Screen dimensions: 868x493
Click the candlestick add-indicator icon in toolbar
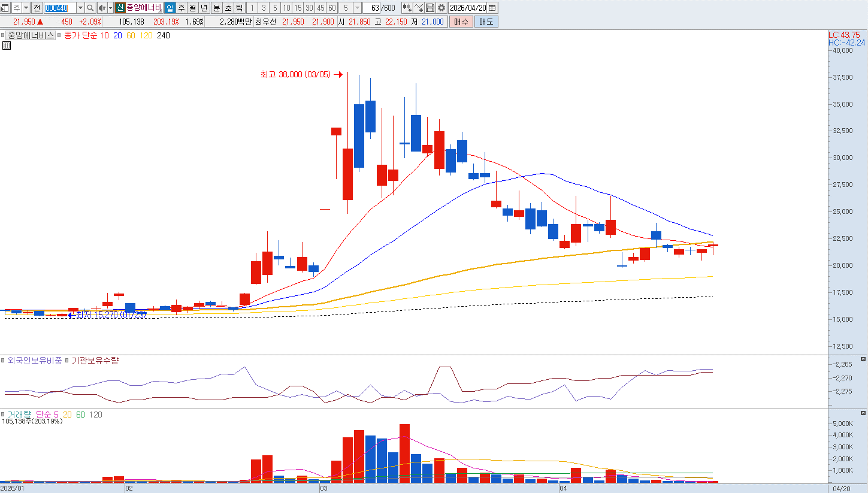(x=407, y=8)
